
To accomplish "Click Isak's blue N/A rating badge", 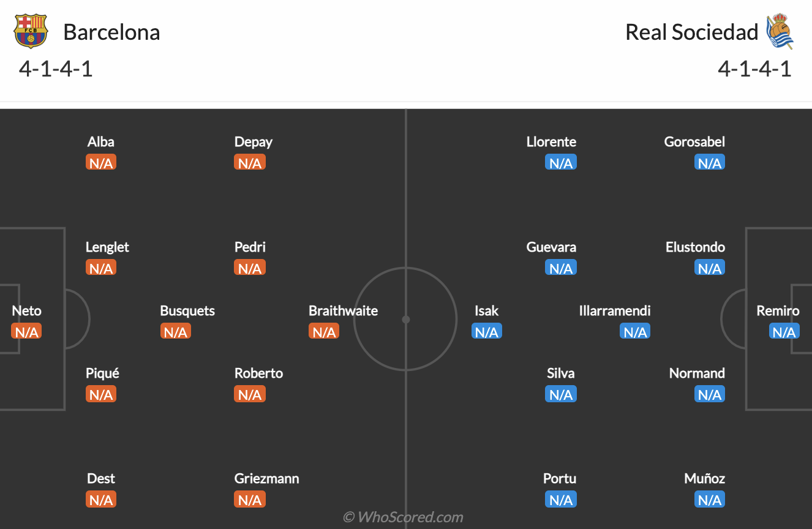I will pos(487,332).
